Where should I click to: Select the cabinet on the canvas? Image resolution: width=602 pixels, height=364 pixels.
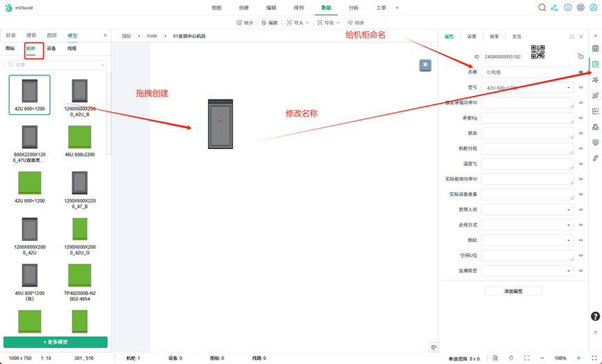[221, 124]
